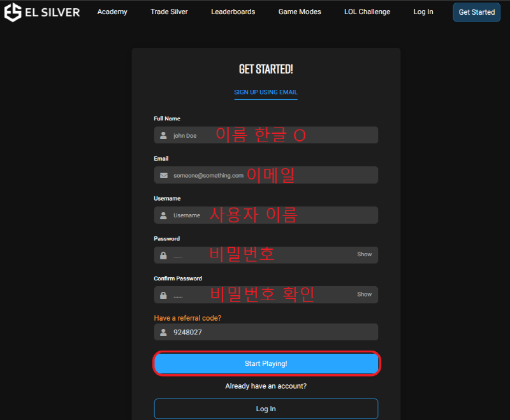Click the Start Playing! button
This screenshot has height=420, width=510.
(266, 363)
